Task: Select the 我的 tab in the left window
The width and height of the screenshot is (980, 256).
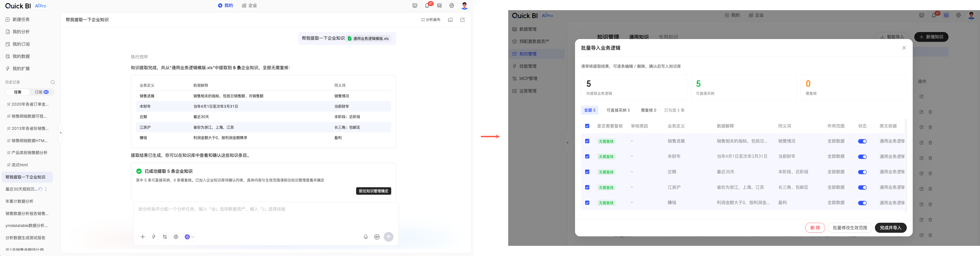Action: click(x=225, y=6)
